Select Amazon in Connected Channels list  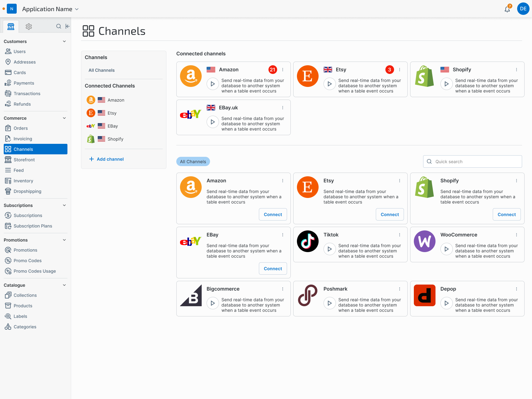tap(124, 100)
